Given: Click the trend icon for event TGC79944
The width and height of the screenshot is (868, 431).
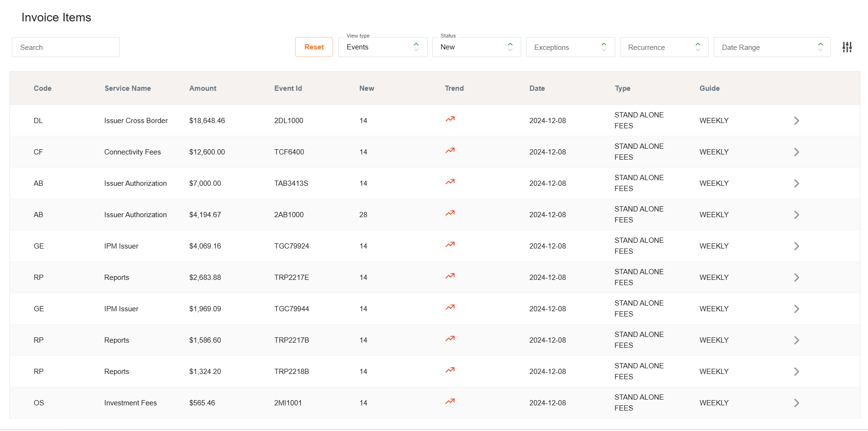Looking at the screenshot, I should pos(450,307).
